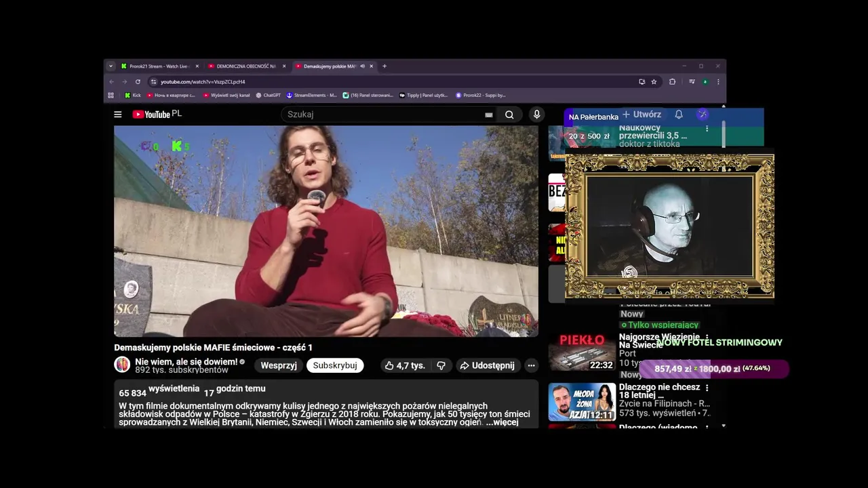Viewport: 868px width, 488px height.
Task: Expand the description with ...więcej
Action: [x=502, y=422]
